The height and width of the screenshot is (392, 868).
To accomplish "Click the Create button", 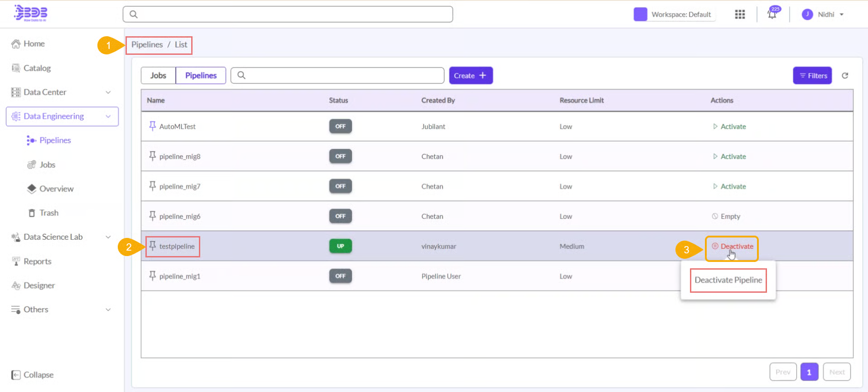I will pos(470,76).
